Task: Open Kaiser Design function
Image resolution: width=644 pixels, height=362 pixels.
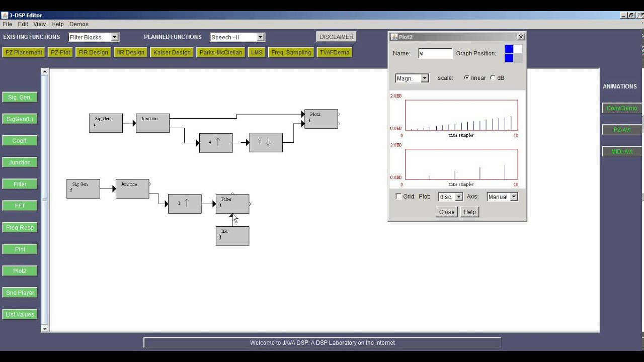Action: (172, 52)
